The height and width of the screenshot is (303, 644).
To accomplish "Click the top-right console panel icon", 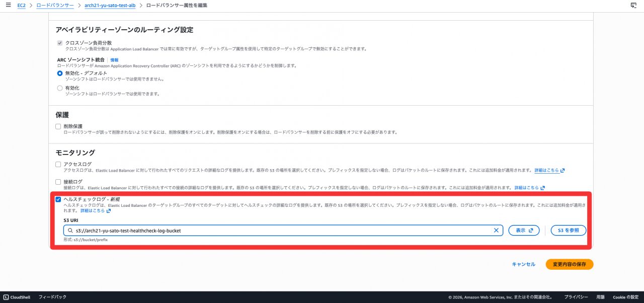I will pos(633,5).
